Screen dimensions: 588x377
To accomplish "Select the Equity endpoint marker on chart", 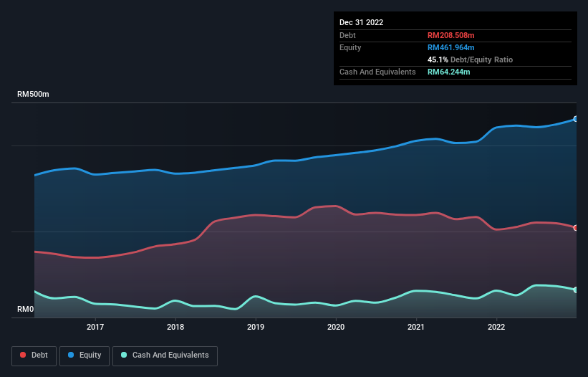I will click(x=576, y=119).
